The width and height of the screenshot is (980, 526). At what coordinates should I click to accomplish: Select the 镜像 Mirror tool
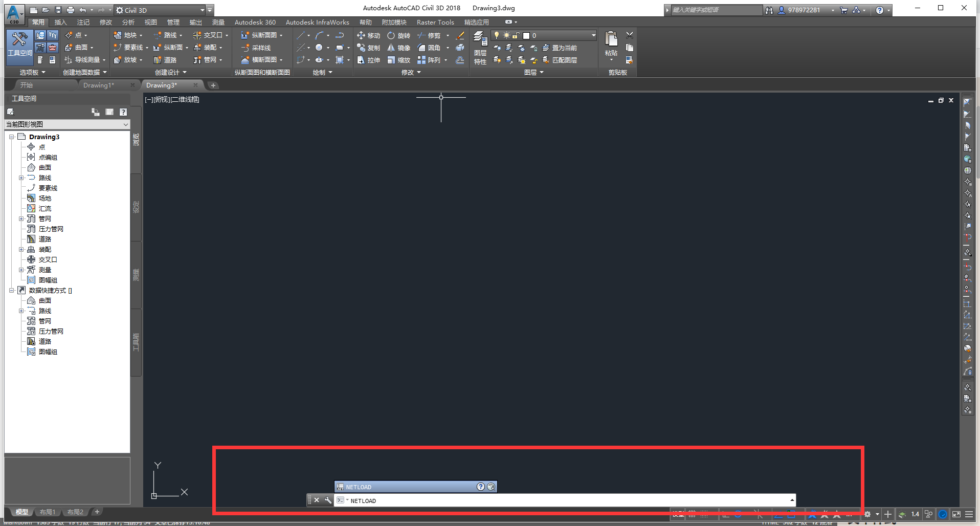[399, 48]
